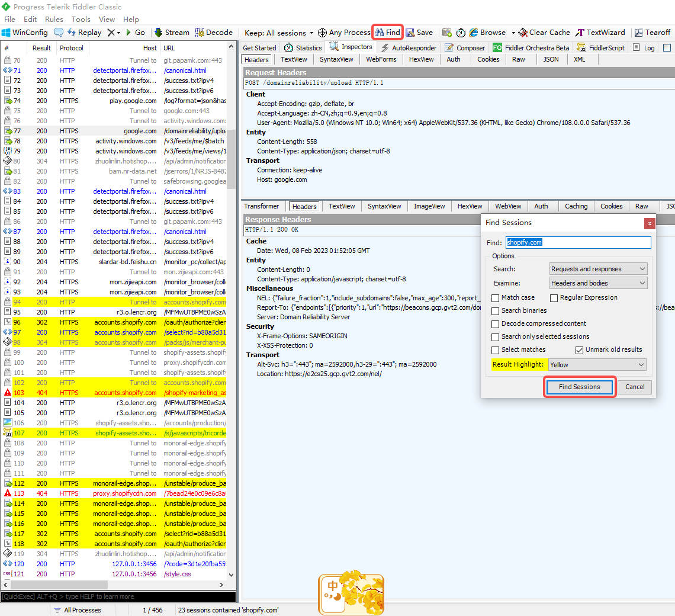Toggle the Stream mode button

tap(172, 33)
